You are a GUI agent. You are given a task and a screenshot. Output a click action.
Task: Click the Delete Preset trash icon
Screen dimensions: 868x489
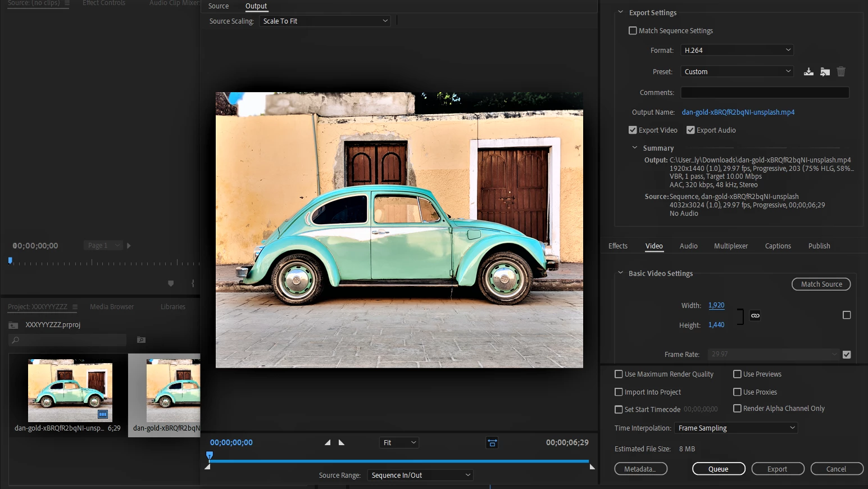(841, 71)
